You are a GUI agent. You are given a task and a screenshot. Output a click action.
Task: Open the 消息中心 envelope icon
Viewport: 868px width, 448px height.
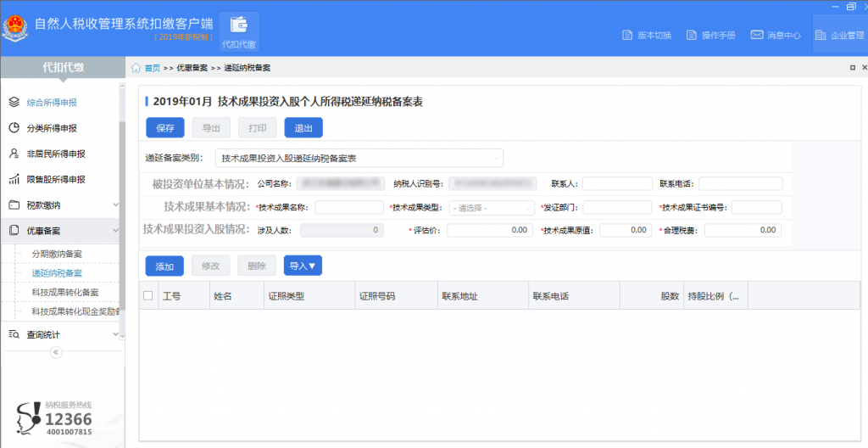(x=757, y=35)
